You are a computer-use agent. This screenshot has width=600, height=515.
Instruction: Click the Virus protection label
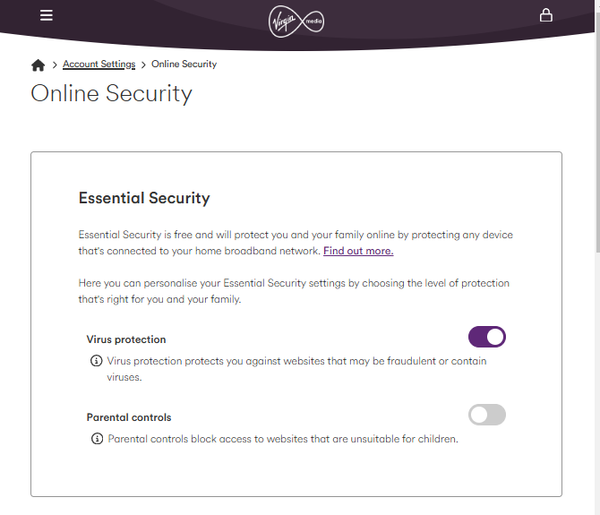[126, 339]
